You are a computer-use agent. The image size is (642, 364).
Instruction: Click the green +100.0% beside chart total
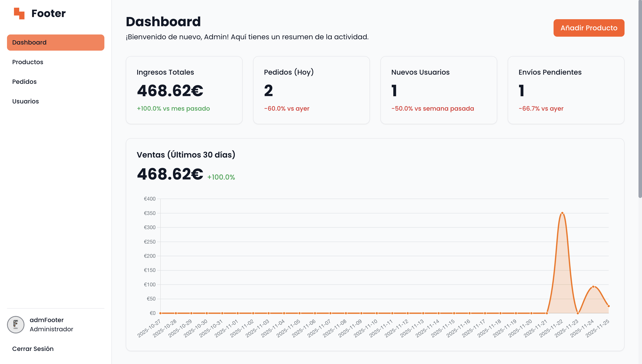coord(221,177)
